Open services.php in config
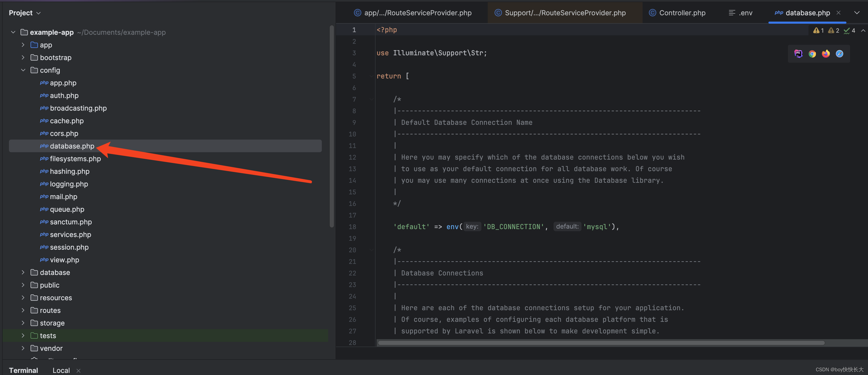Screen dimensions: 868x375 (70, 234)
